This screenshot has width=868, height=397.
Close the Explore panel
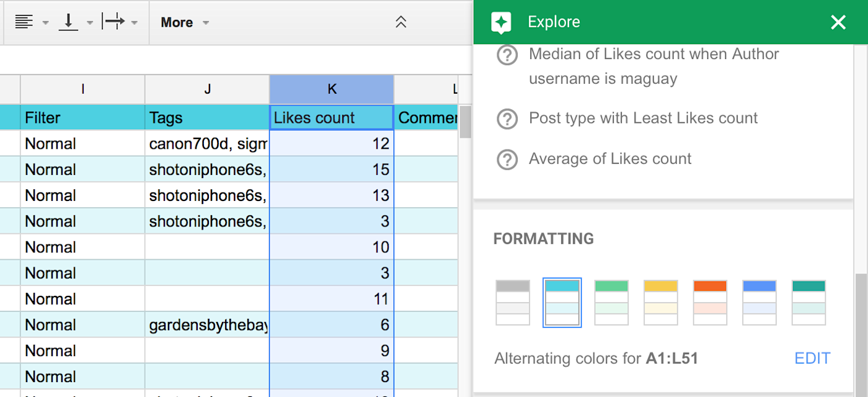tap(838, 22)
